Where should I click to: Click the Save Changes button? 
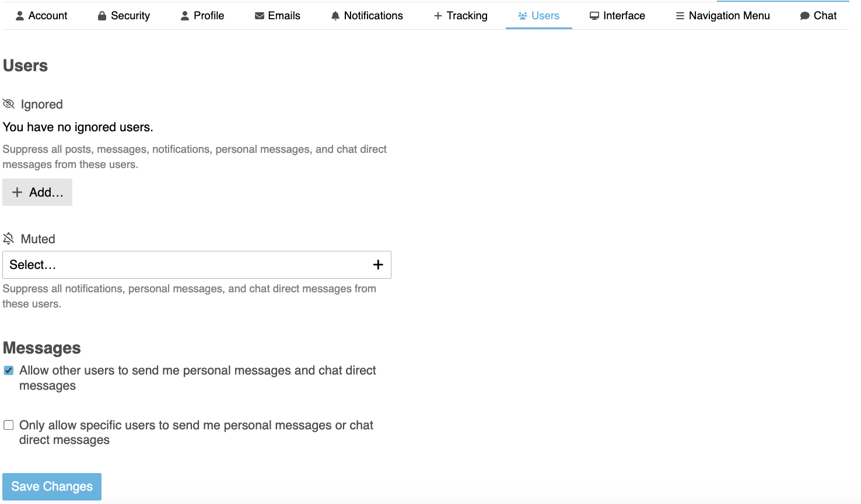click(x=52, y=487)
